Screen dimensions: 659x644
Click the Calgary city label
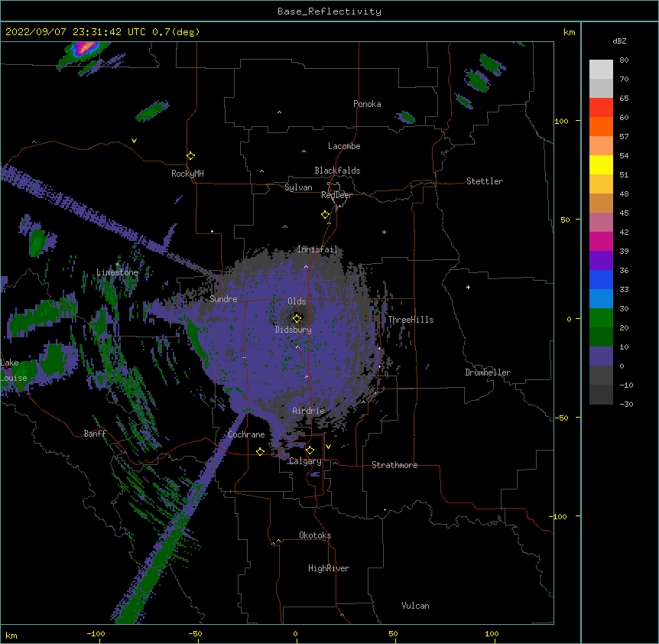point(305,461)
